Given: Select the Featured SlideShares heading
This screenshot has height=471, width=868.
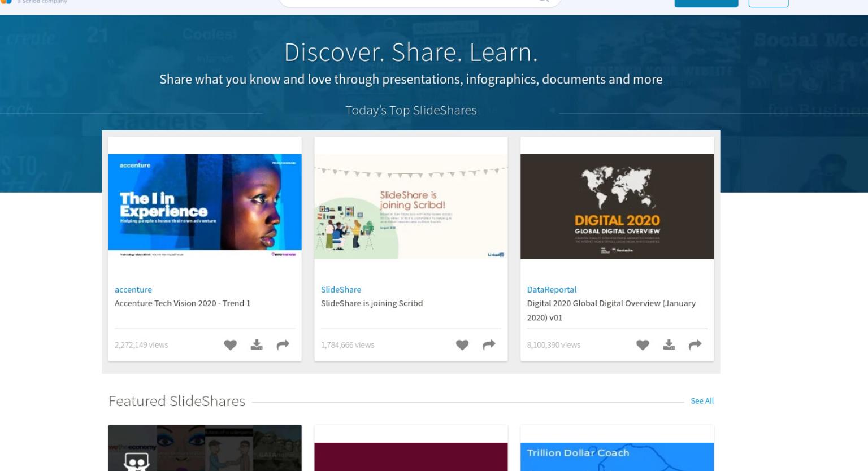Looking at the screenshot, I should 177,401.
